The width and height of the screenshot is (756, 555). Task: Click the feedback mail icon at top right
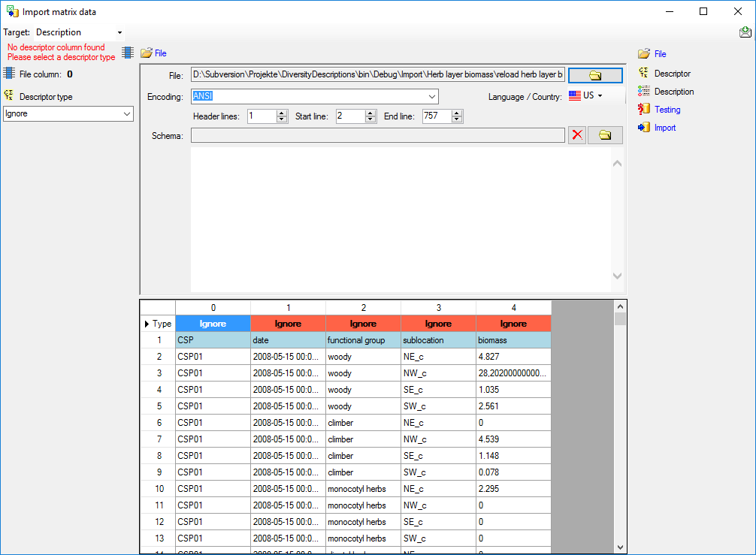coord(745,32)
